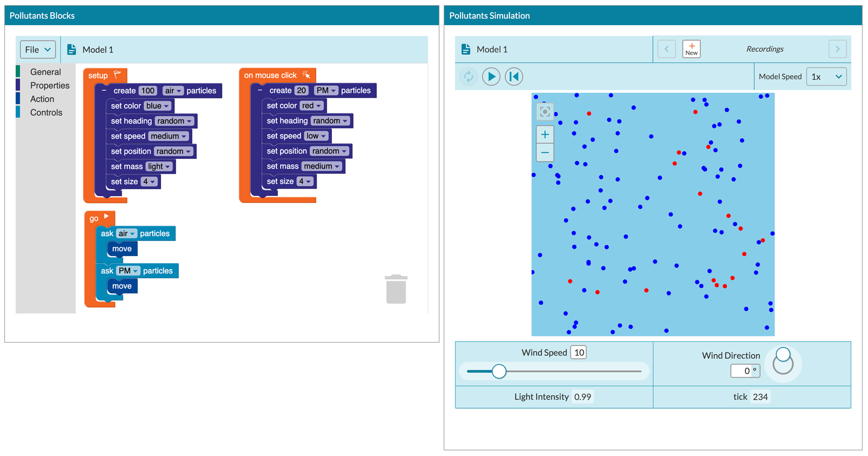Click the Wind Speed slider handle
868x456 pixels.
coord(499,371)
